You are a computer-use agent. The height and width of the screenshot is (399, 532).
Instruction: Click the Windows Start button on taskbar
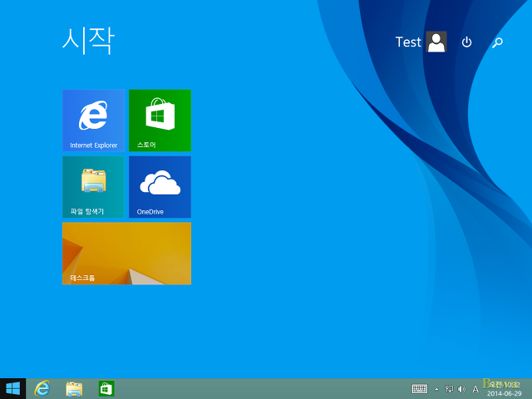tap(13, 388)
